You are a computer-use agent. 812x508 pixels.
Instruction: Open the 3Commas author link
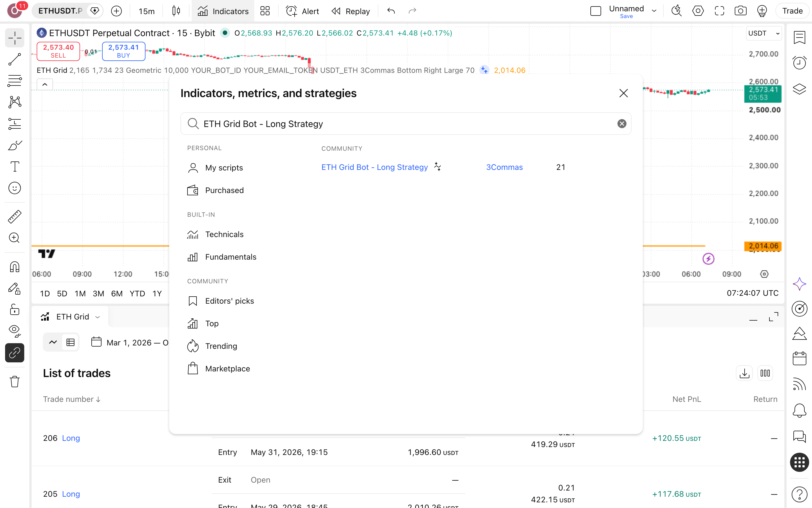pos(504,167)
